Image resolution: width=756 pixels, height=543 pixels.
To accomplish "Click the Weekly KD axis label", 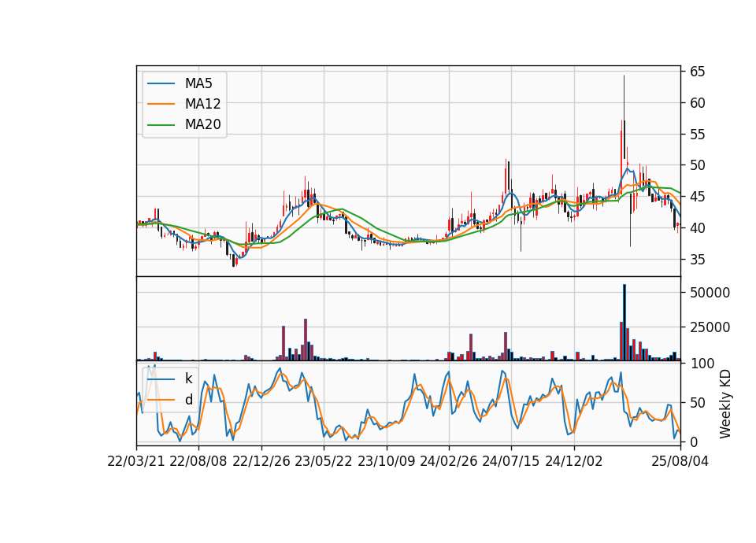I will pos(724,404).
